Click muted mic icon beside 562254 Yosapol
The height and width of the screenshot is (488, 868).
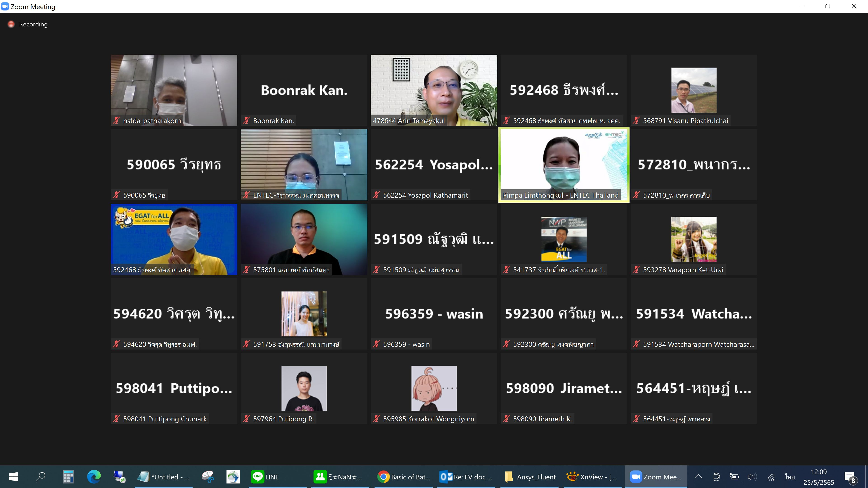(x=376, y=195)
